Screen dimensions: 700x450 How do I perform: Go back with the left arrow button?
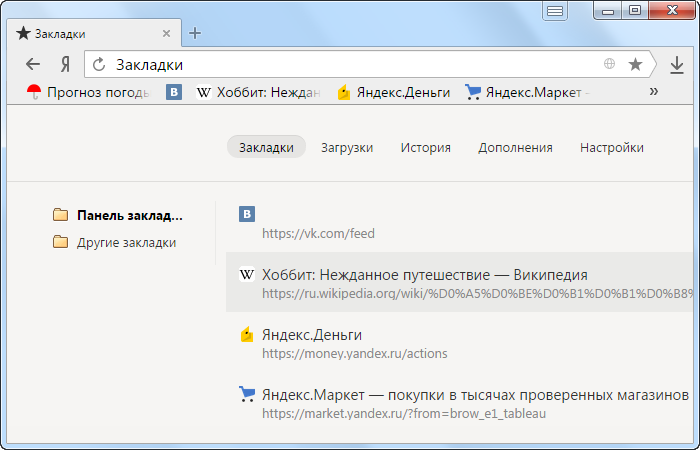coord(33,64)
